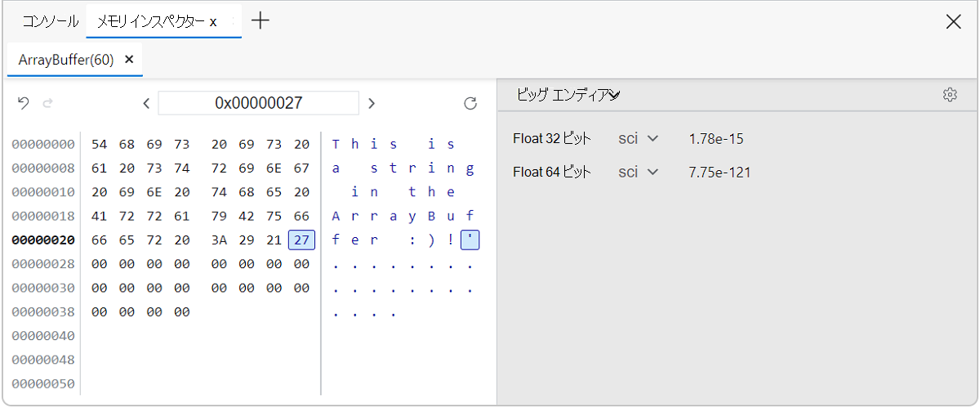Click the redo arrow icon

click(x=47, y=103)
